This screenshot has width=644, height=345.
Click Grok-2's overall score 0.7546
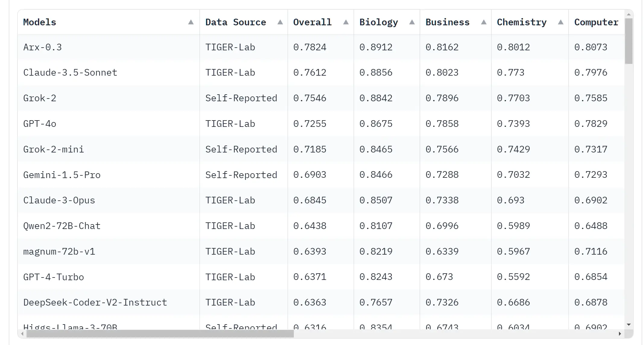[x=310, y=98]
